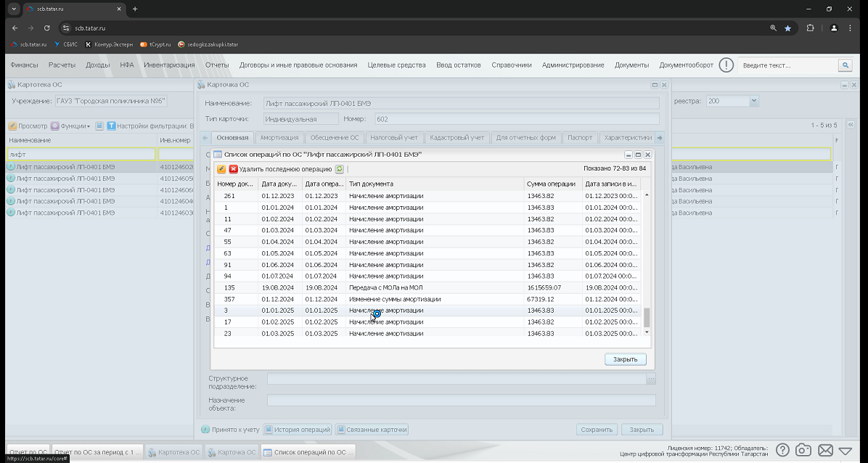Bookmark this page with the star icon
868x463 pixels.
787,28
